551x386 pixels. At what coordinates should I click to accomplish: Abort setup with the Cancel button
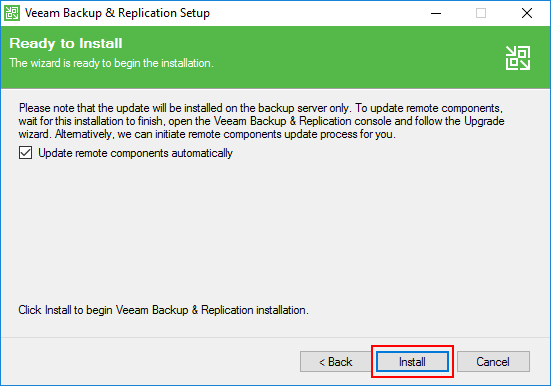click(493, 361)
